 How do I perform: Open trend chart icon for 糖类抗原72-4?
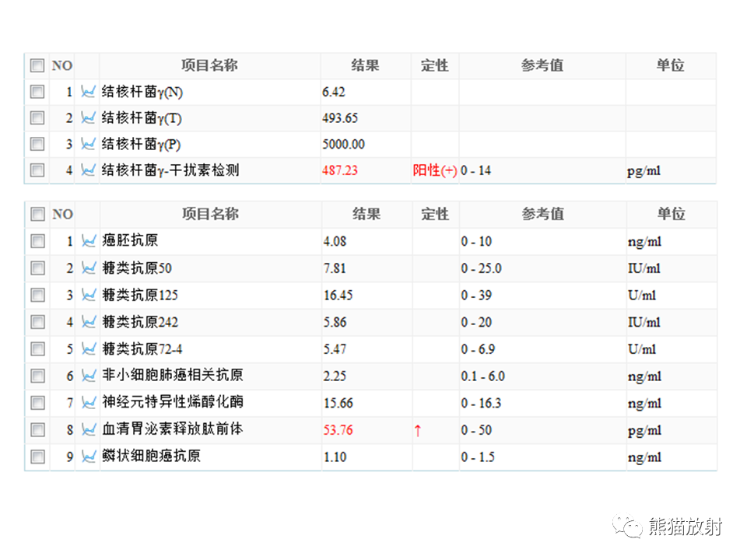[89, 349]
